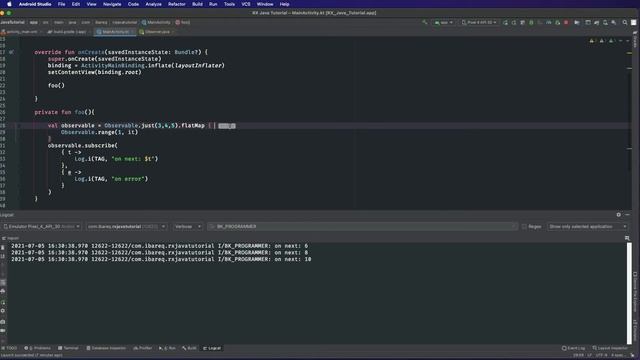Viewport: 640px width, 360px height.
Task: Open the Code menu
Action: (x=133, y=4)
